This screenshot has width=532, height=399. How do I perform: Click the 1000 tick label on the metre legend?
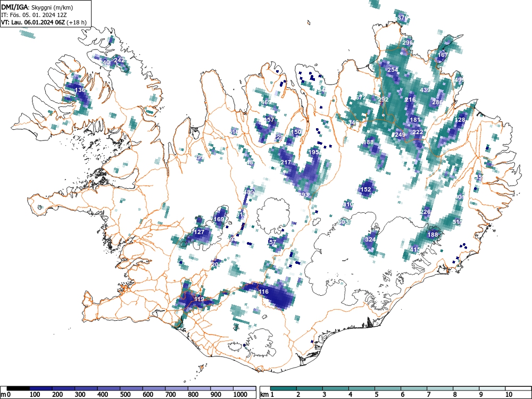[x=240, y=395]
